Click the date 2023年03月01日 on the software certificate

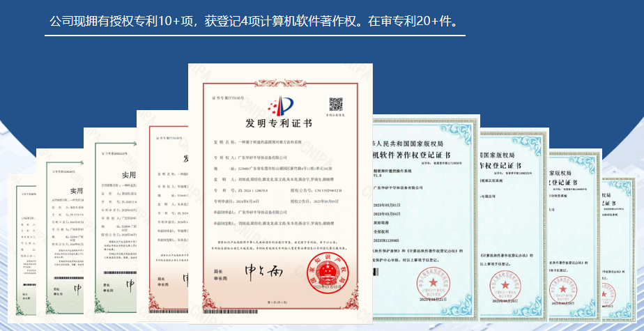click(x=386, y=204)
